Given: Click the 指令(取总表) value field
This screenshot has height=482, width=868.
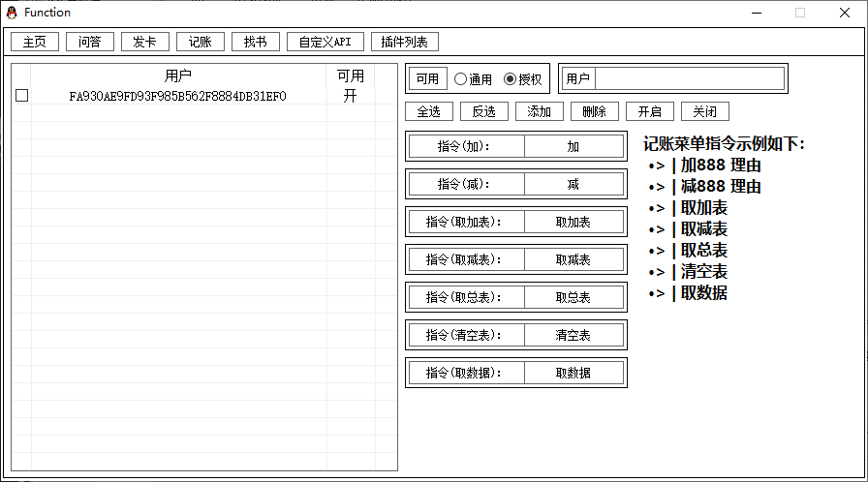Looking at the screenshot, I should click(573, 297).
